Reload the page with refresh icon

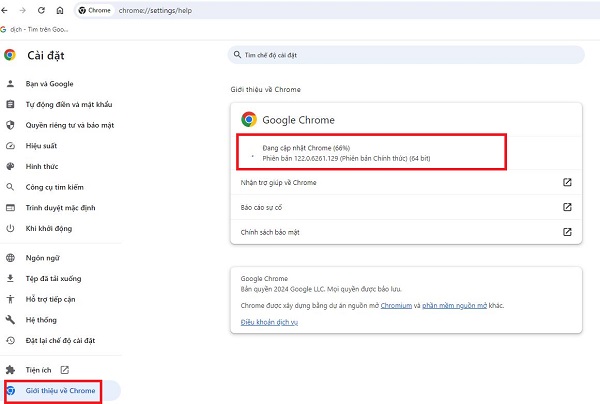coord(41,10)
